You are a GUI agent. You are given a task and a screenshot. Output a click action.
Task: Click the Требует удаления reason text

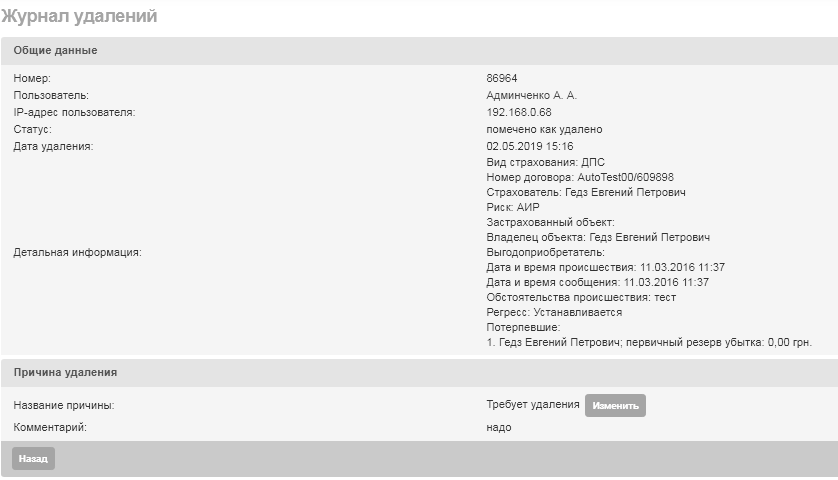(x=533, y=404)
